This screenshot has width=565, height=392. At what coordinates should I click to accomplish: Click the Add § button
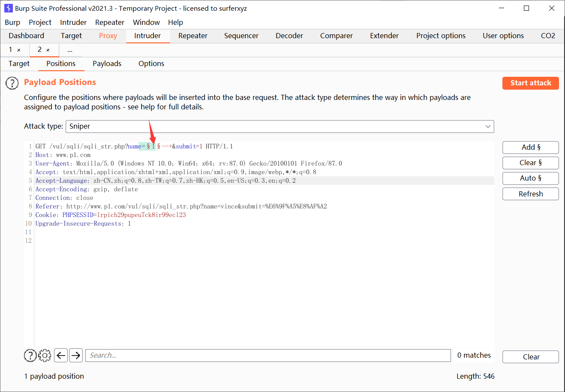[x=531, y=147]
